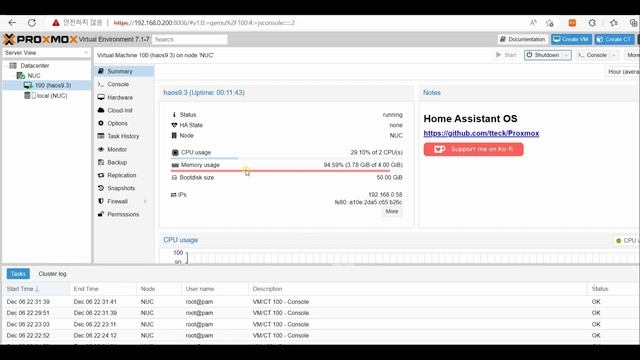Image resolution: width=640 pixels, height=360 pixels.
Task: Open the Shutdown button dropdown arrow
Action: 566,55
